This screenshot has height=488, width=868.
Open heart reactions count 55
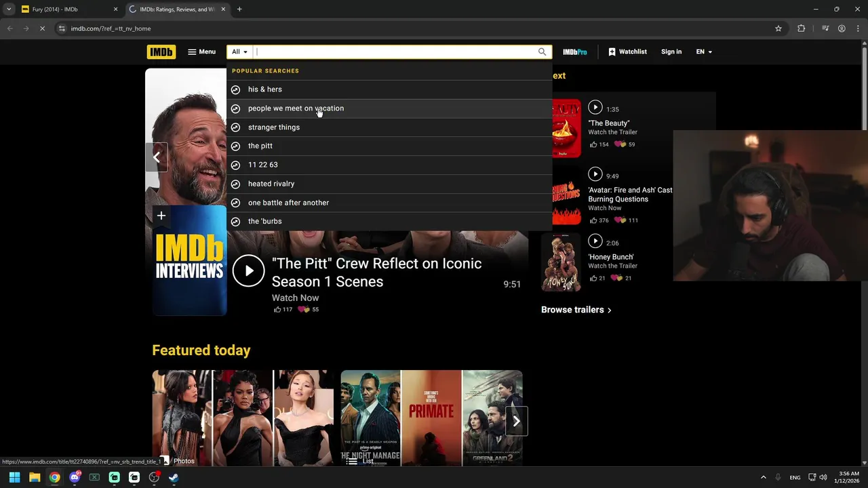pyautogui.click(x=308, y=310)
